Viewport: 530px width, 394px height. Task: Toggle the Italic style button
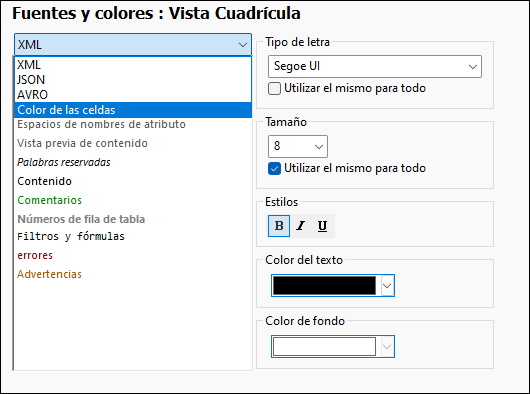(300, 226)
